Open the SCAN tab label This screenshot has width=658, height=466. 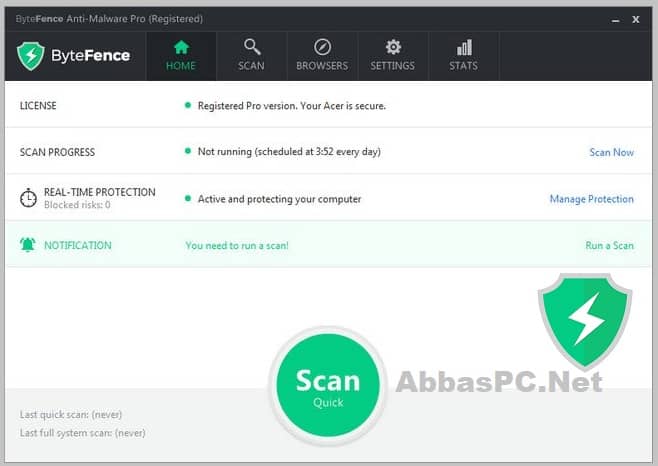pos(251,66)
